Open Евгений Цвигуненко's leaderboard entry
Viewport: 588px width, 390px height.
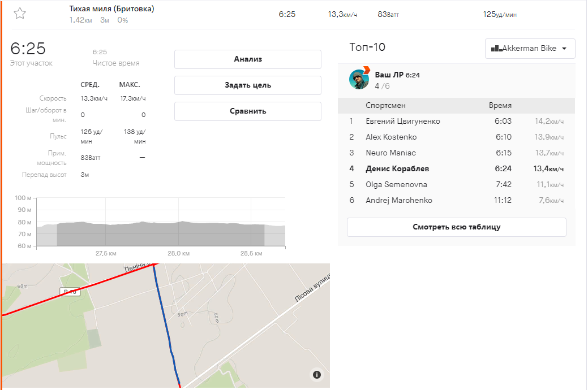(x=402, y=122)
